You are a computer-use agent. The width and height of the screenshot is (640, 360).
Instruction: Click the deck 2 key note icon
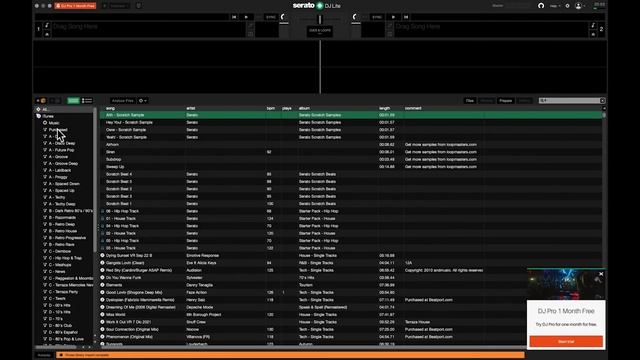[593, 25]
